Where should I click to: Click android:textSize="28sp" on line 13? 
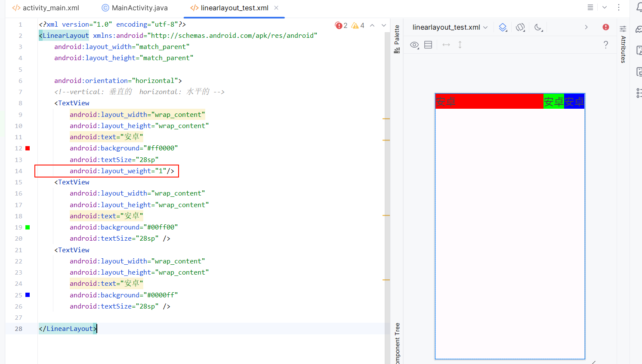point(114,160)
